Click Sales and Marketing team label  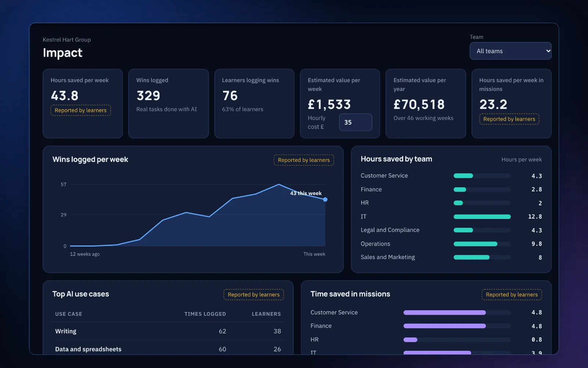coord(388,257)
